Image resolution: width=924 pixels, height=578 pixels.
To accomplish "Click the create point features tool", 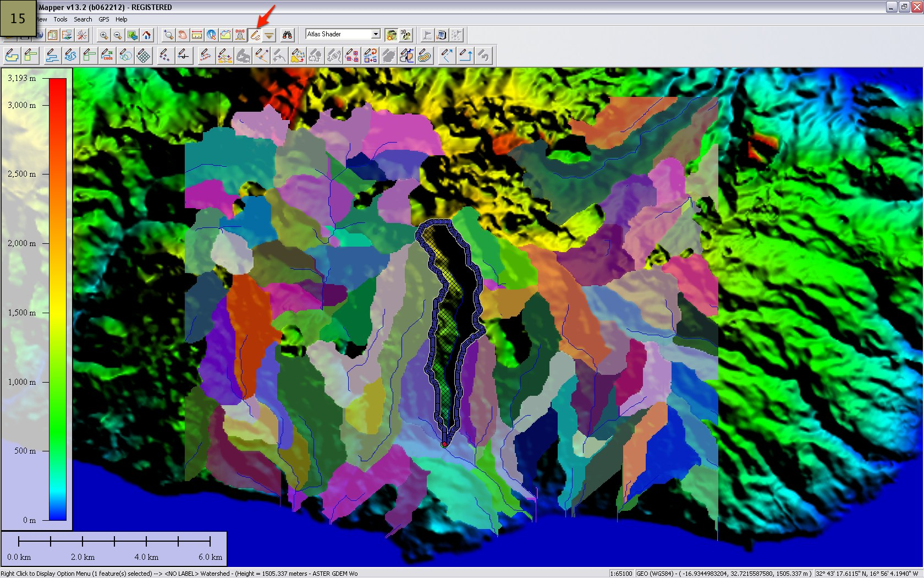I will click(x=165, y=56).
